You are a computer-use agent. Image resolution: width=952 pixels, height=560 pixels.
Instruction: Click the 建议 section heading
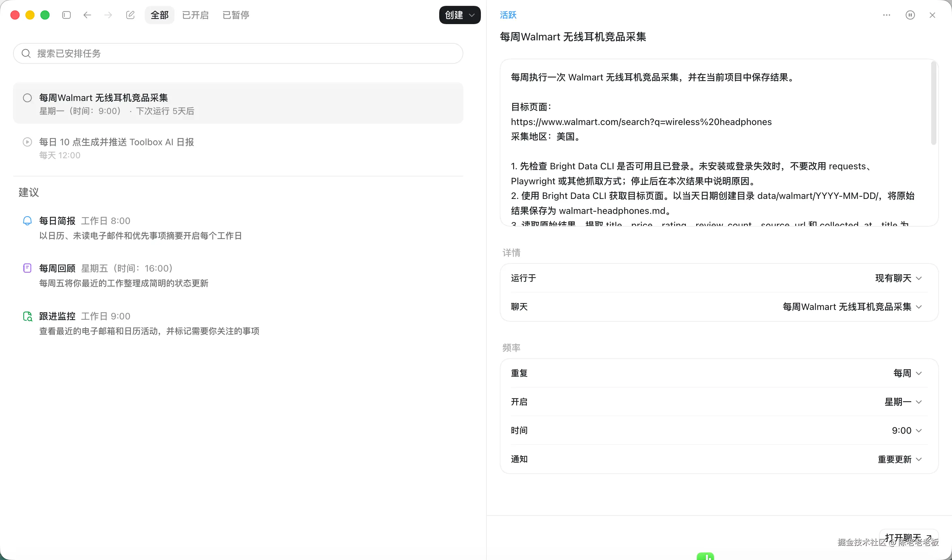click(29, 192)
